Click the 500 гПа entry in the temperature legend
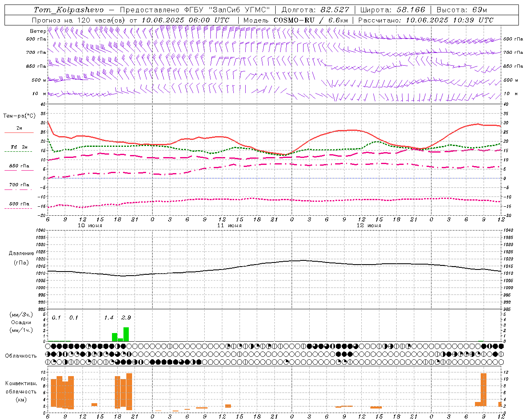Image resolution: width=525 pixels, height=420 pixels. pyautogui.click(x=19, y=204)
